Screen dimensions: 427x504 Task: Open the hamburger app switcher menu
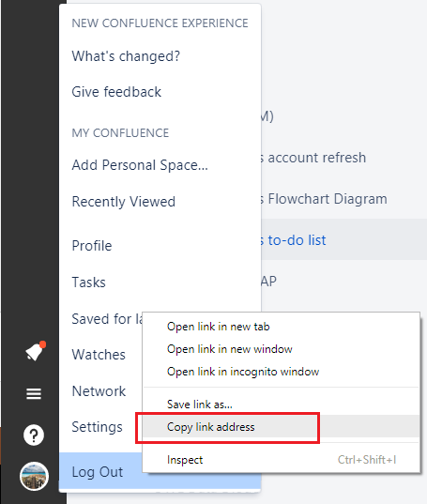34,393
